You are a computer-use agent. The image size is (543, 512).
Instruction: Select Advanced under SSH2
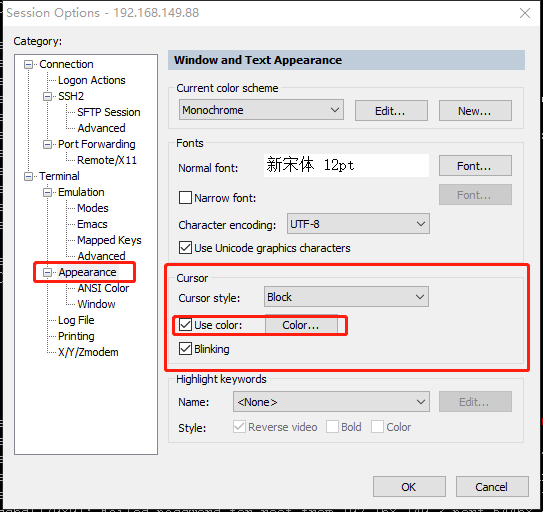pos(101,128)
